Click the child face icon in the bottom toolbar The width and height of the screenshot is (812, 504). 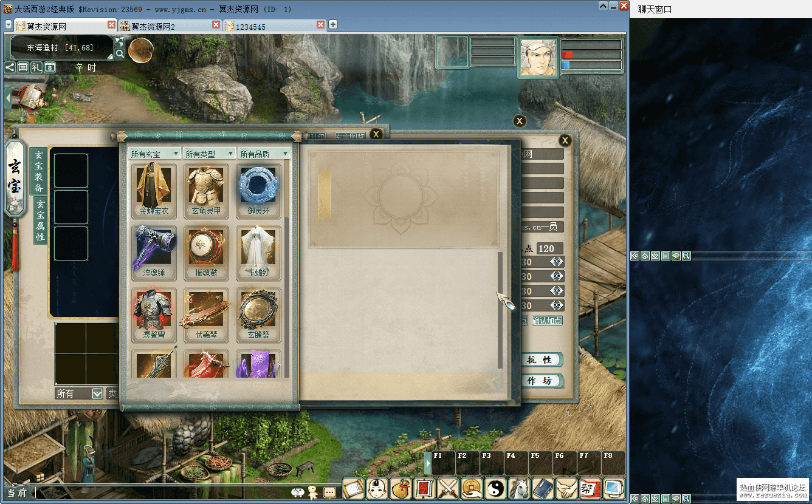[x=377, y=488]
